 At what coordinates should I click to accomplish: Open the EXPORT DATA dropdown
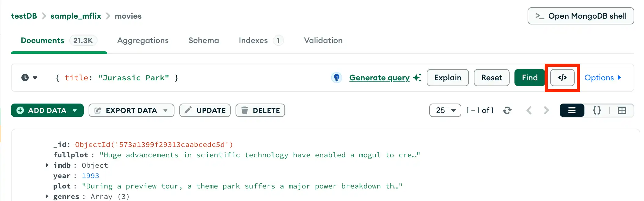[x=131, y=110]
